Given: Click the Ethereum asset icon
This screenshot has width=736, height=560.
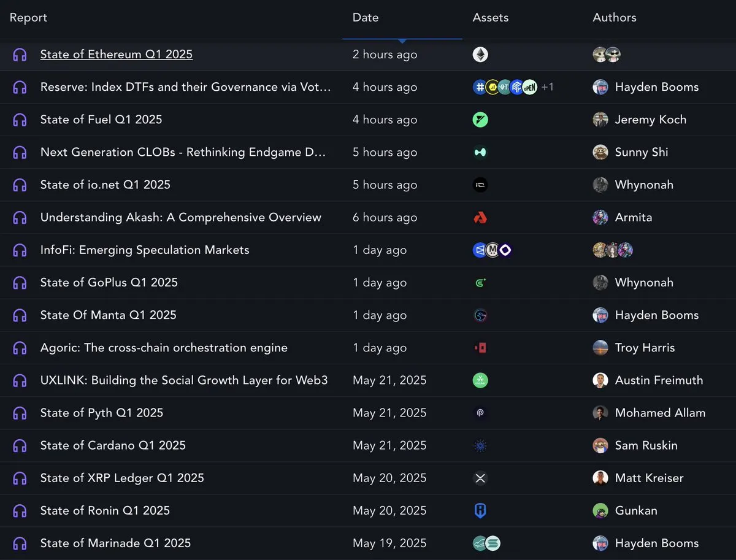Looking at the screenshot, I should tap(480, 55).
